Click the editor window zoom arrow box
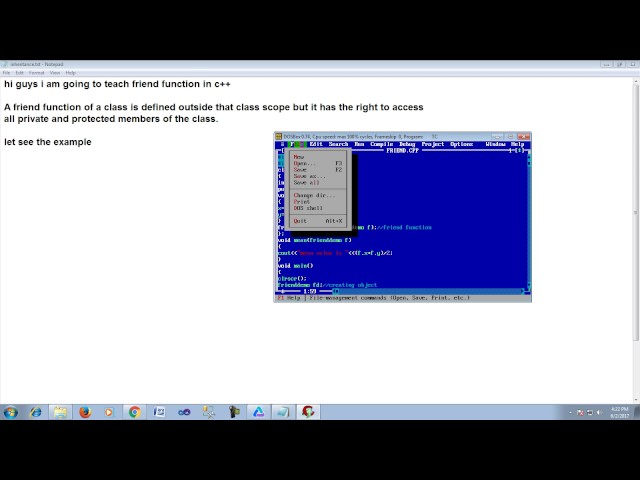 point(520,151)
